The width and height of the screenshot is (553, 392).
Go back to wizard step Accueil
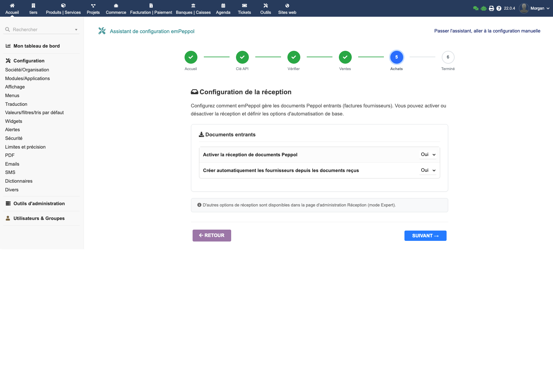tap(191, 57)
